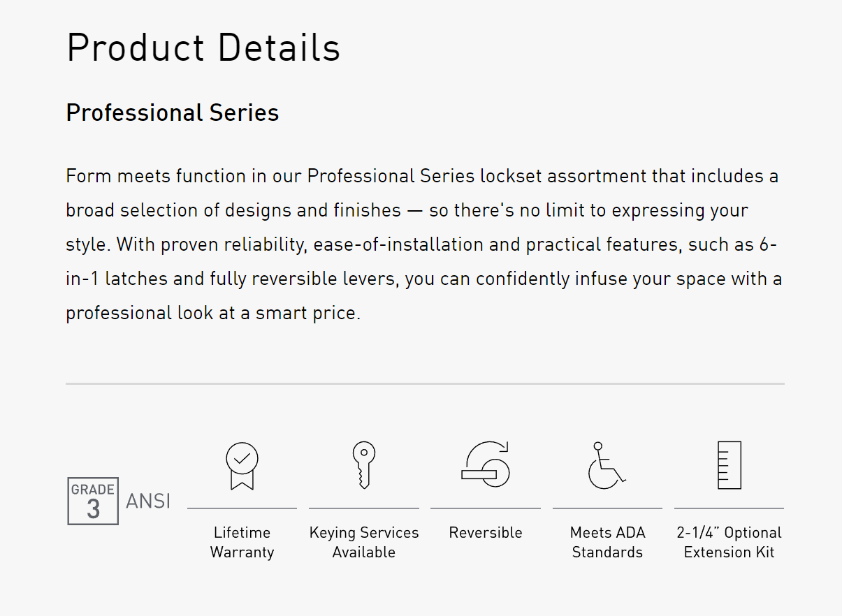Select the Lifetime Warranty caption

242,542
